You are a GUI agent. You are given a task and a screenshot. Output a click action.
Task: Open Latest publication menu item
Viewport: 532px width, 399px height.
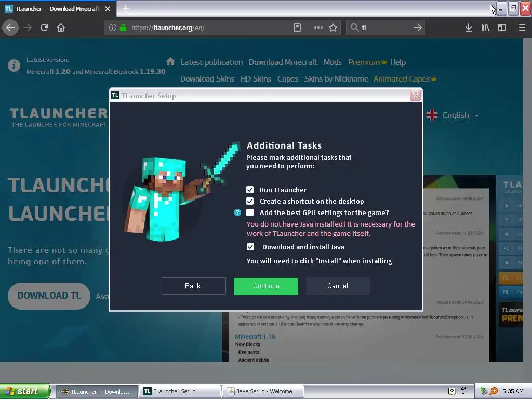211,62
